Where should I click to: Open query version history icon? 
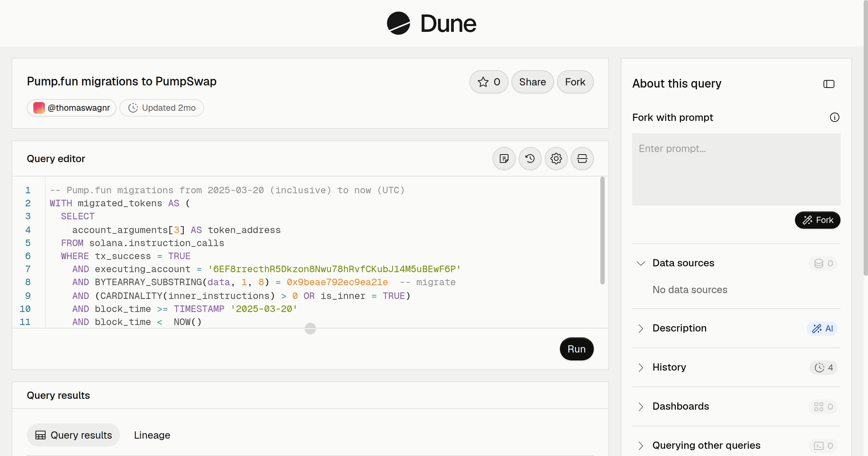tap(530, 159)
